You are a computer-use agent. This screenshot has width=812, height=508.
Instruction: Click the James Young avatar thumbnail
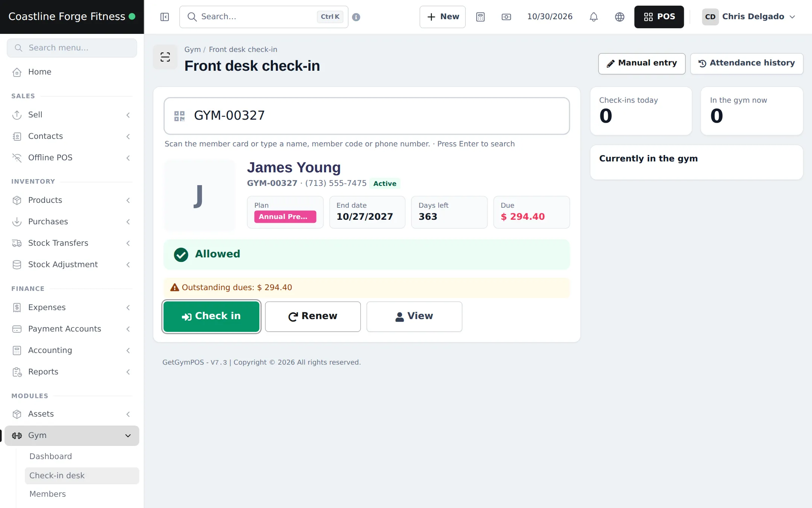pyautogui.click(x=200, y=195)
